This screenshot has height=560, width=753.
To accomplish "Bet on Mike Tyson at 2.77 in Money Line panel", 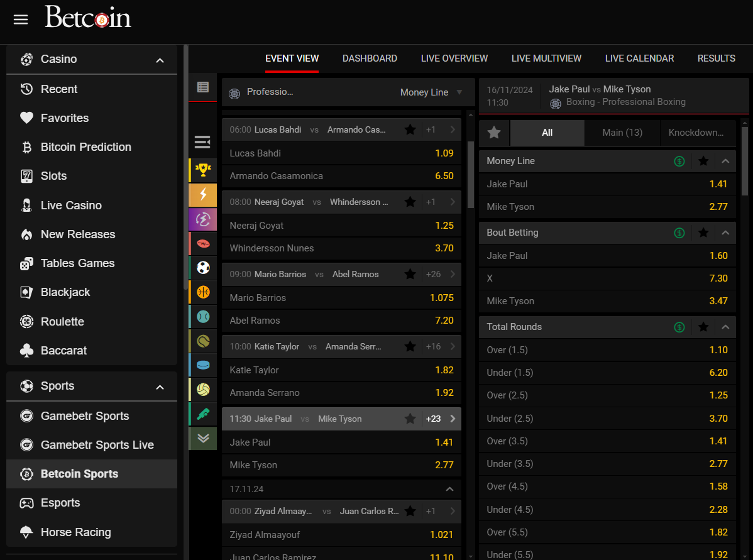I will point(607,207).
